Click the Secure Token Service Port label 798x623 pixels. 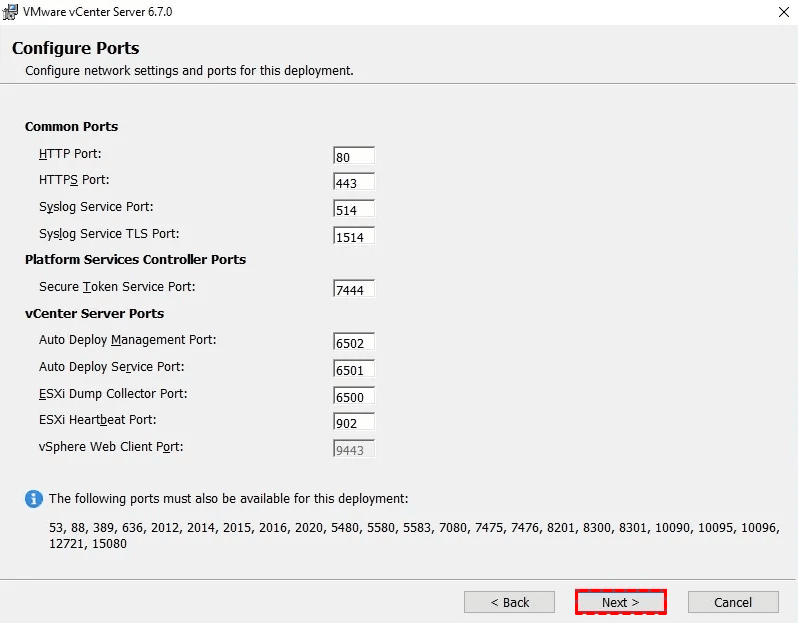(117, 287)
